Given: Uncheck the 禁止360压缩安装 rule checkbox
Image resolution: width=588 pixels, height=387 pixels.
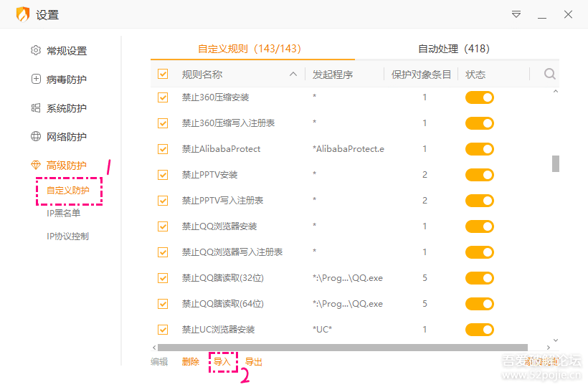Looking at the screenshot, I should point(163,97).
